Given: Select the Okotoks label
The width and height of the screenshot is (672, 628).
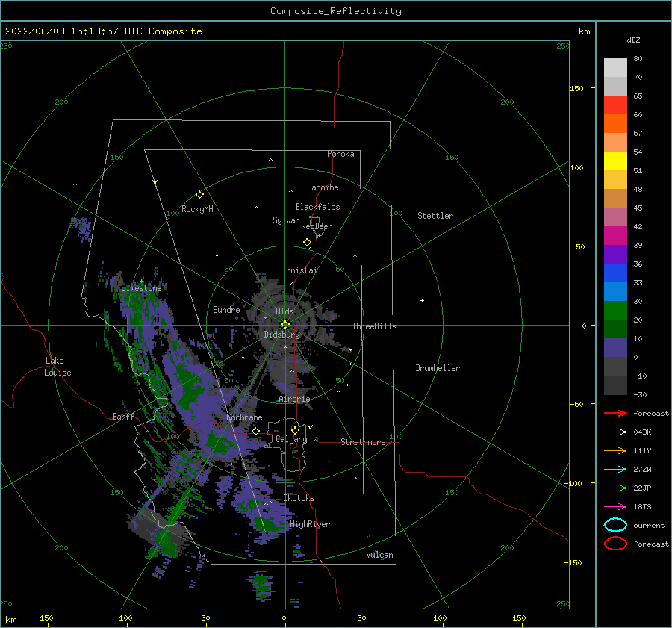Looking at the screenshot, I should (299, 498).
